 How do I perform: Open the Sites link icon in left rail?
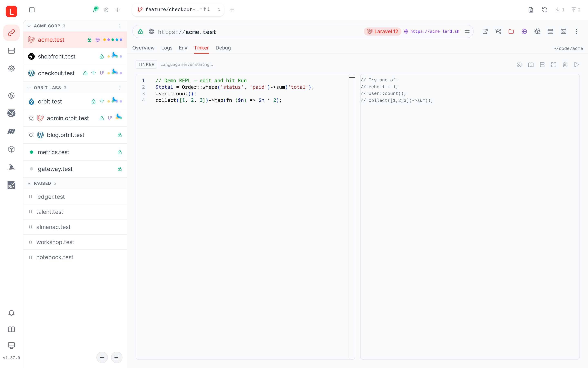(11, 33)
